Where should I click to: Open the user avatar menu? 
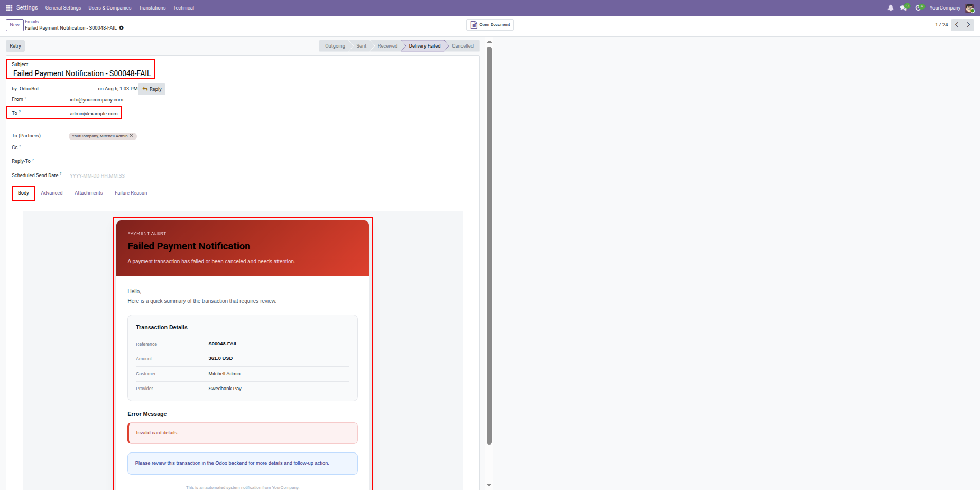(969, 8)
